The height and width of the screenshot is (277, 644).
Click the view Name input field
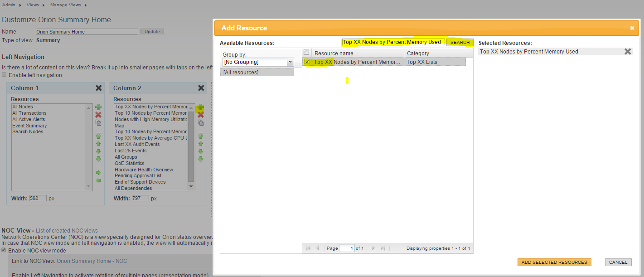click(x=87, y=32)
